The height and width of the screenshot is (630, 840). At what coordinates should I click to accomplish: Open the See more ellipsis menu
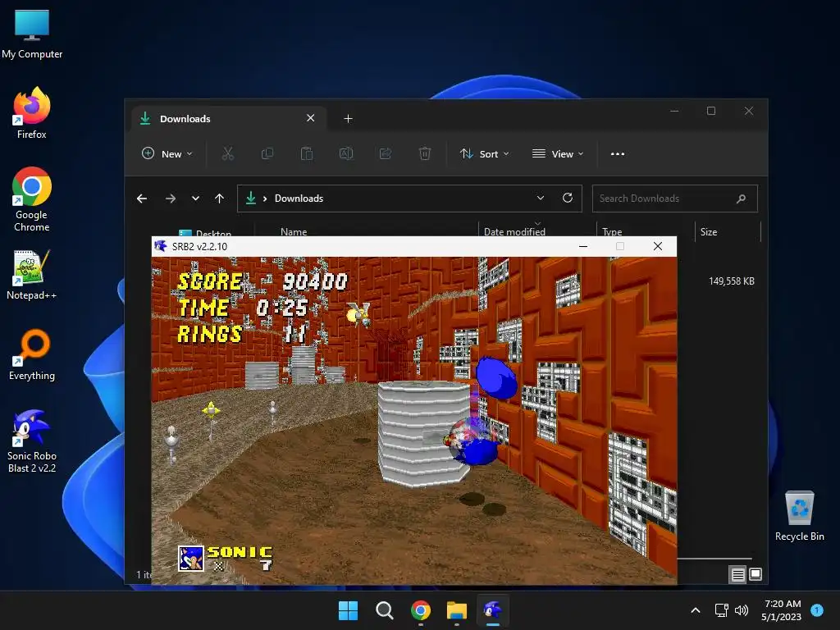click(x=618, y=153)
